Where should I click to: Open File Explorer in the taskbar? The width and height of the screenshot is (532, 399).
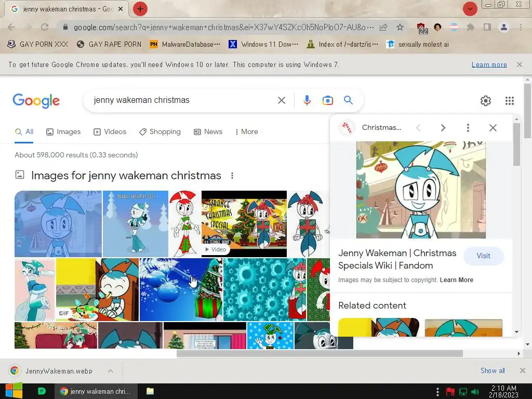(x=150, y=391)
